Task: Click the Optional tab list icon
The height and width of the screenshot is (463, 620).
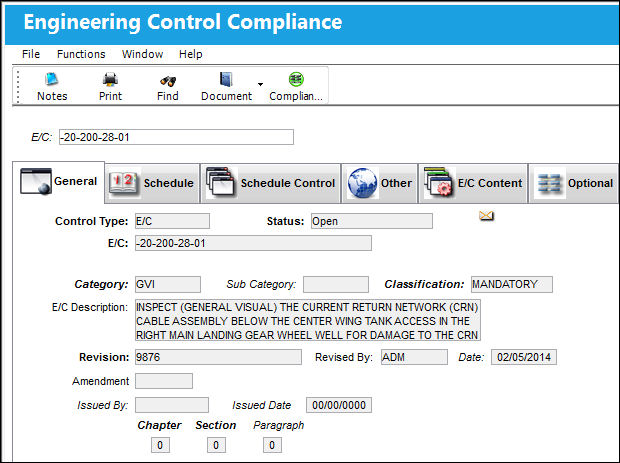Action: [x=549, y=184]
